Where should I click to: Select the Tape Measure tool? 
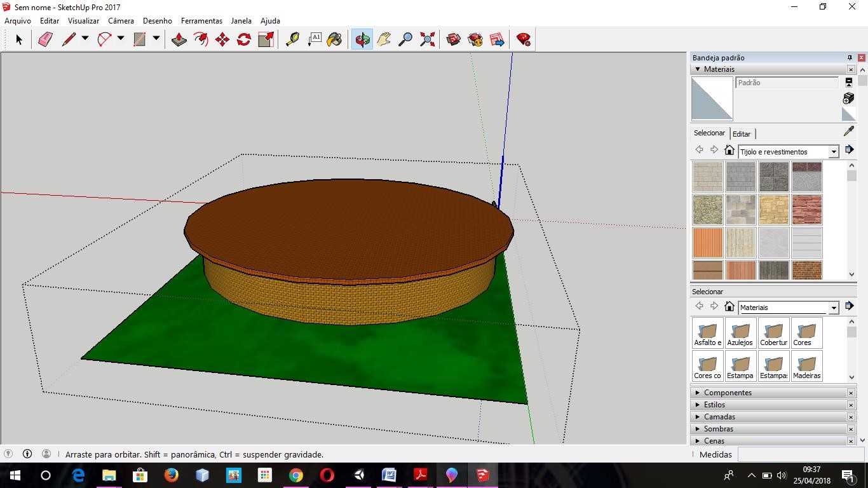coord(292,39)
